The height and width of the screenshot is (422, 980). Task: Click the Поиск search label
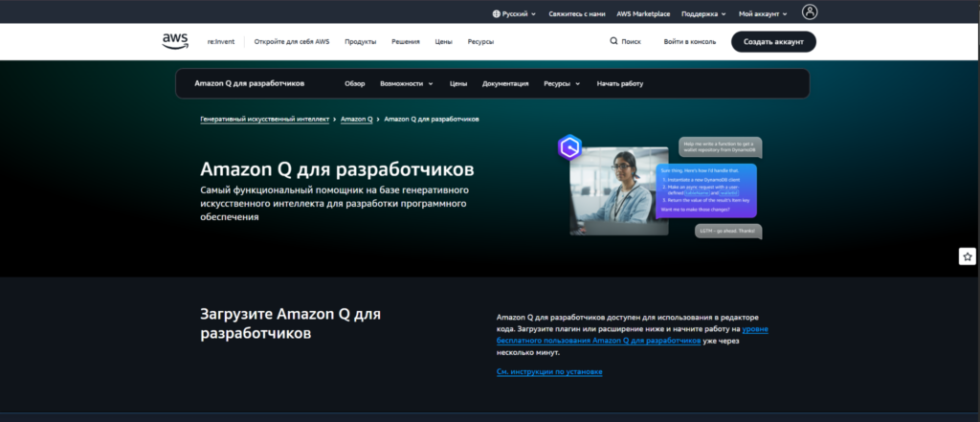click(631, 42)
